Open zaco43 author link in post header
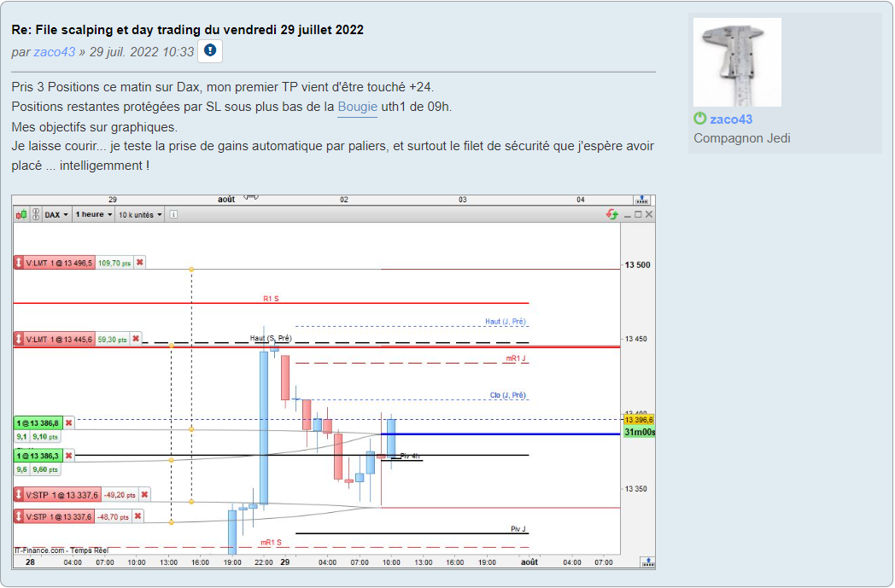This screenshot has height=588, width=895. [x=54, y=52]
